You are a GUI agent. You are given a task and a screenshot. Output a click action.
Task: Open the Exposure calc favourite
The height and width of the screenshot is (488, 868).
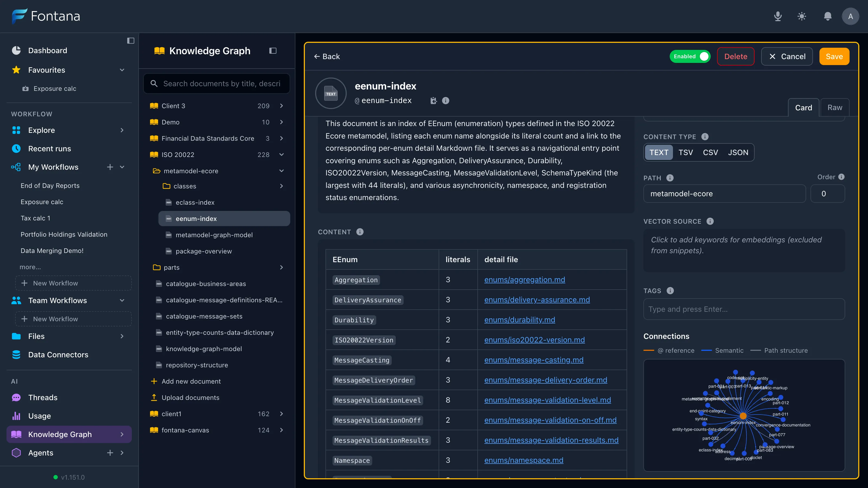(x=55, y=89)
